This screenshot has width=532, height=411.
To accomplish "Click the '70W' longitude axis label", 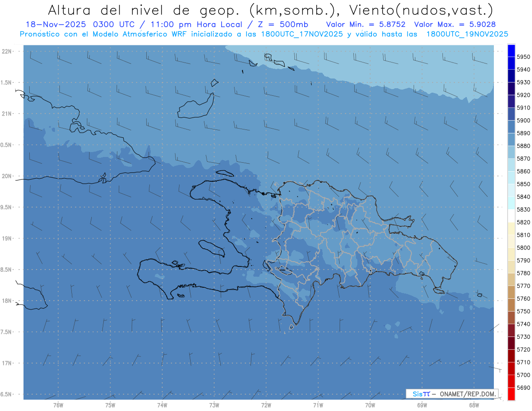I will tap(370, 405).
